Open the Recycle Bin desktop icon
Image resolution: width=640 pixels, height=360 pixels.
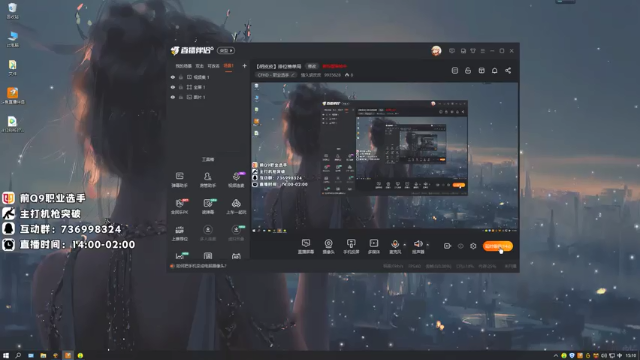point(13,11)
